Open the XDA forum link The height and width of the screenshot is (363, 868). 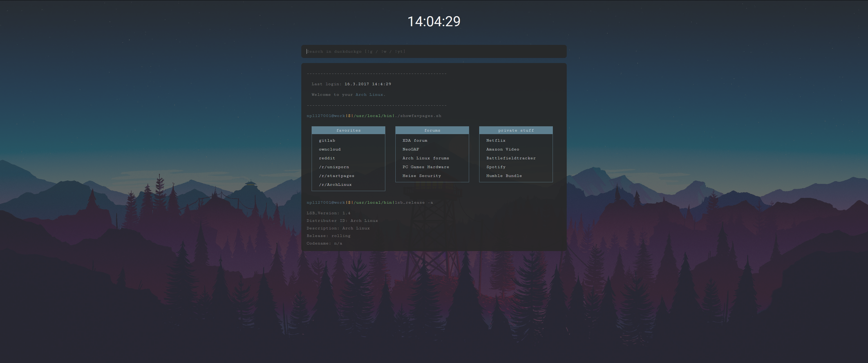(415, 140)
